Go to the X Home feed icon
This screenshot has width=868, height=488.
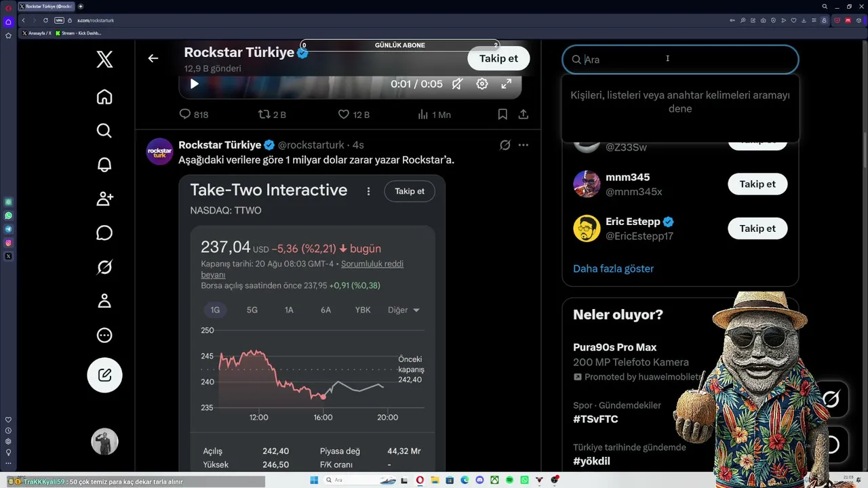click(104, 97)
